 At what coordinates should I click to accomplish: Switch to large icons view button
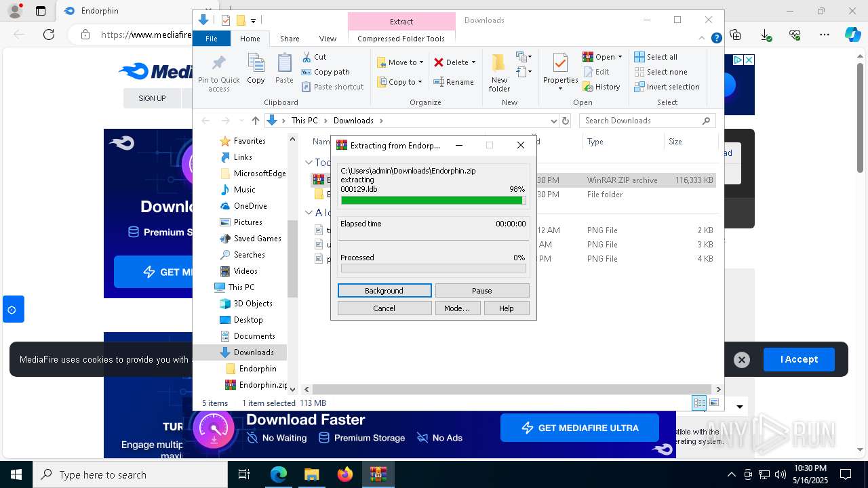714,403
